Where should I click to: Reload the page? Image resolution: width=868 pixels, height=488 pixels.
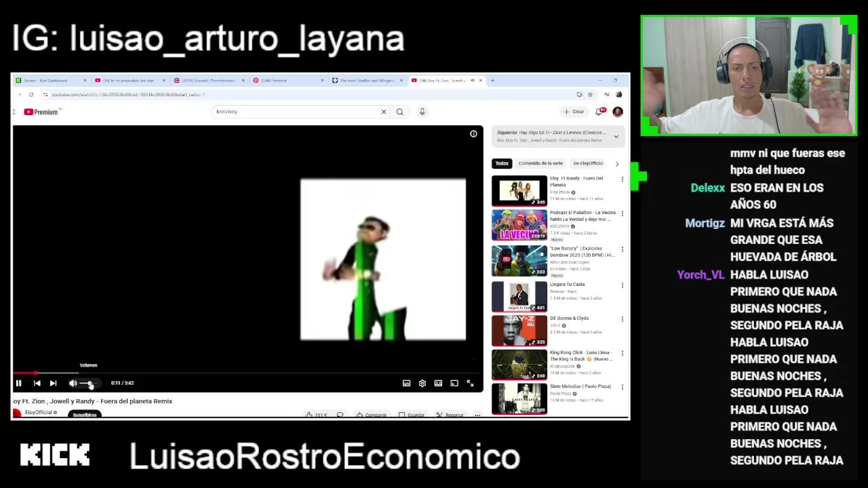pos(31,94)
